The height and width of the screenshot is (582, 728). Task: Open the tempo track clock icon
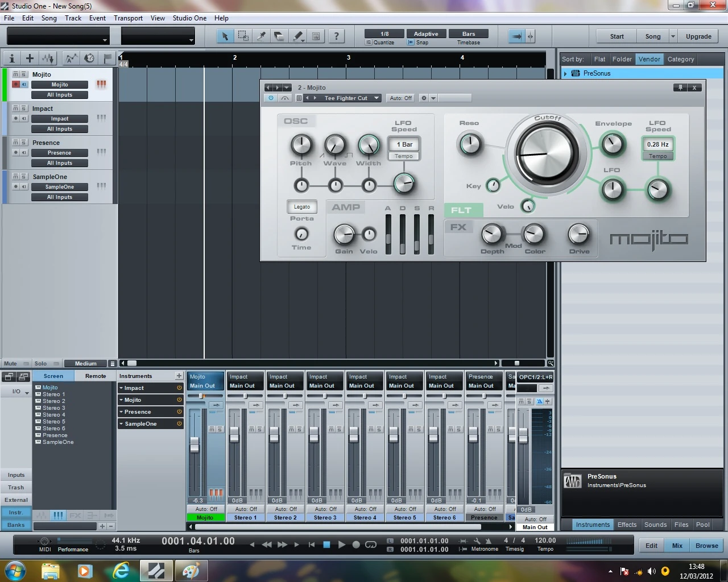(x=89, y=58)
